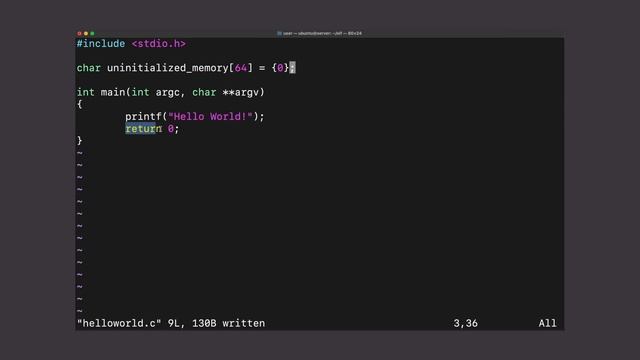The width and height of the screenshot is (640, 360).
Task: Click the terminal window title text
Action: point(322,33)
